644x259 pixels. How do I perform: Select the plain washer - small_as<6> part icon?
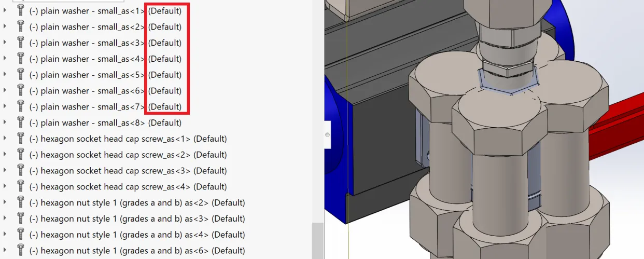(21, 91)
